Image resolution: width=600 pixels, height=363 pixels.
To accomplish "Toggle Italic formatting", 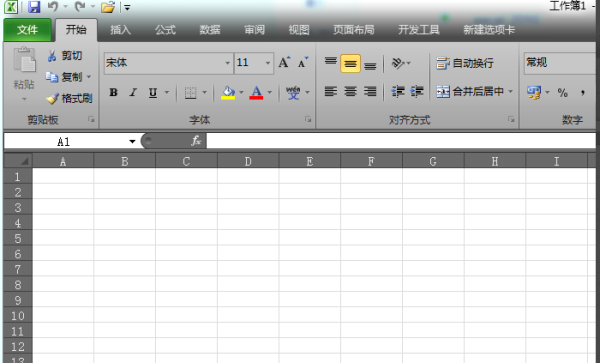I will pos(133,92).
